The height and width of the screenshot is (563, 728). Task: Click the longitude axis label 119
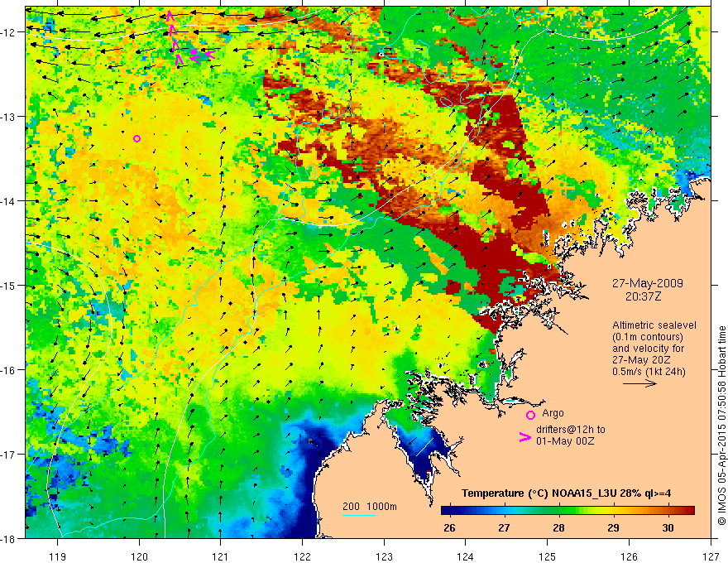[x=58, y=556]
